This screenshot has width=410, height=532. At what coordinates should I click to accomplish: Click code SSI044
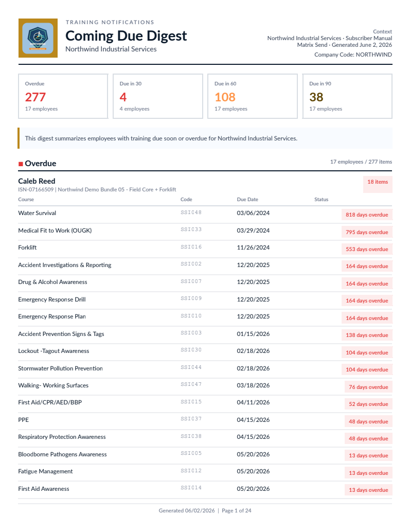coord(191,367)
